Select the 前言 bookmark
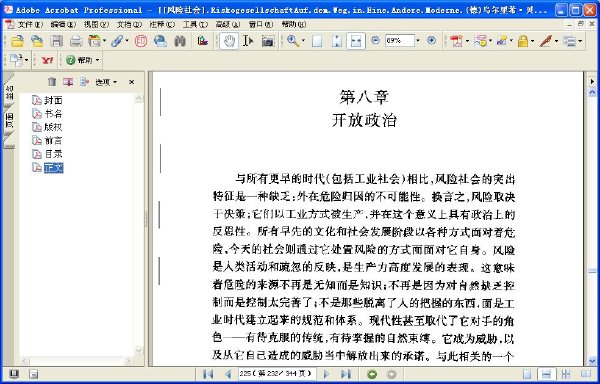Viewport: 600px width, 384px height. (x=53, y=140)
